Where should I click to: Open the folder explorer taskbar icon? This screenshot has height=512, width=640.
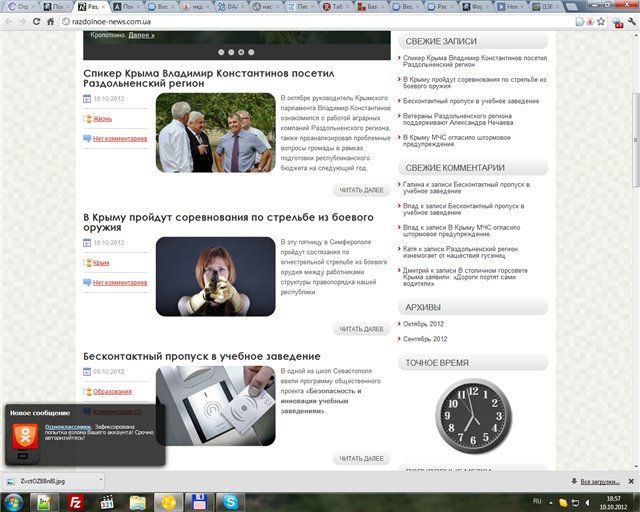(x=138, y=502)
